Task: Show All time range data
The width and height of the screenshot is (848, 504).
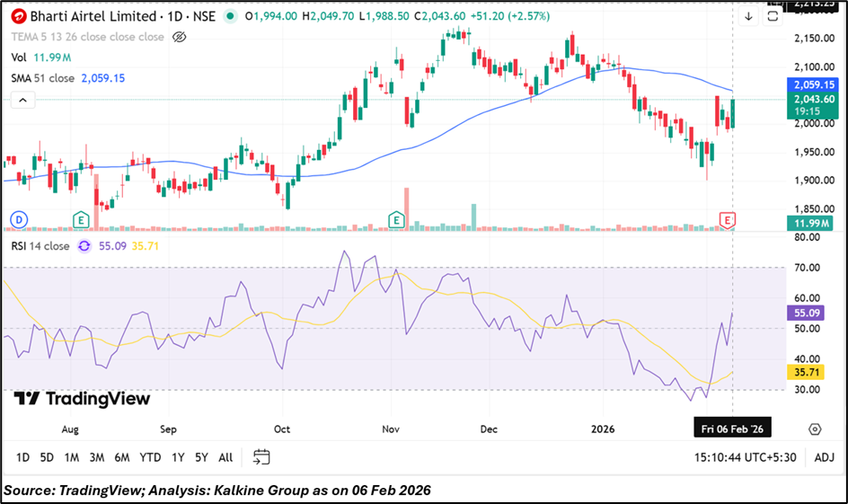Action: tap(225, 457)
